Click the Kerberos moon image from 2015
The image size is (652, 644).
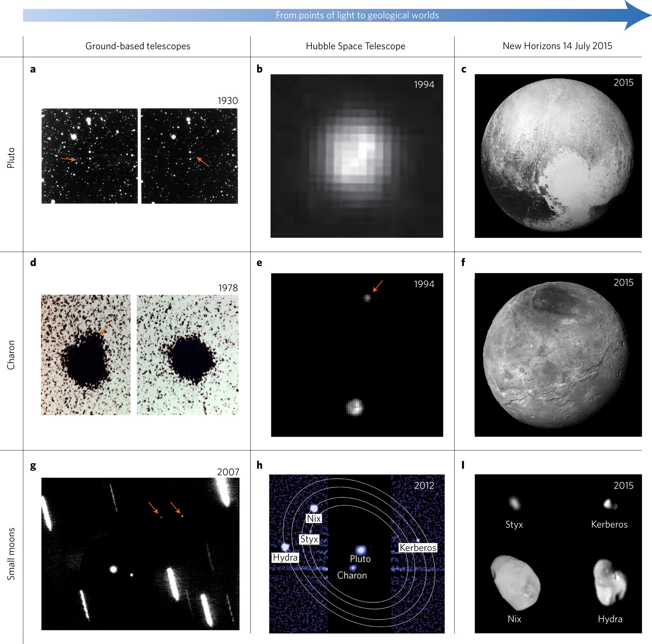pyautogui.click(x=610, y=504)
